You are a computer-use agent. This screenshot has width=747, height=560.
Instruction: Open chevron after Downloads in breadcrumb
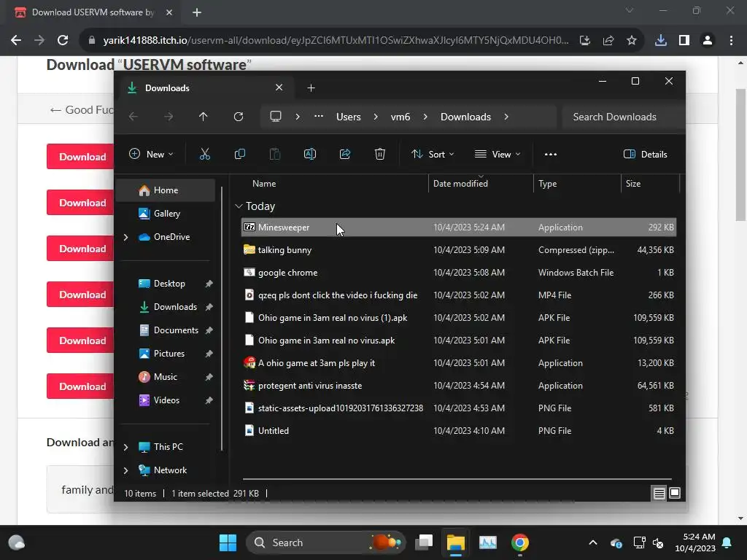point(506,117)
